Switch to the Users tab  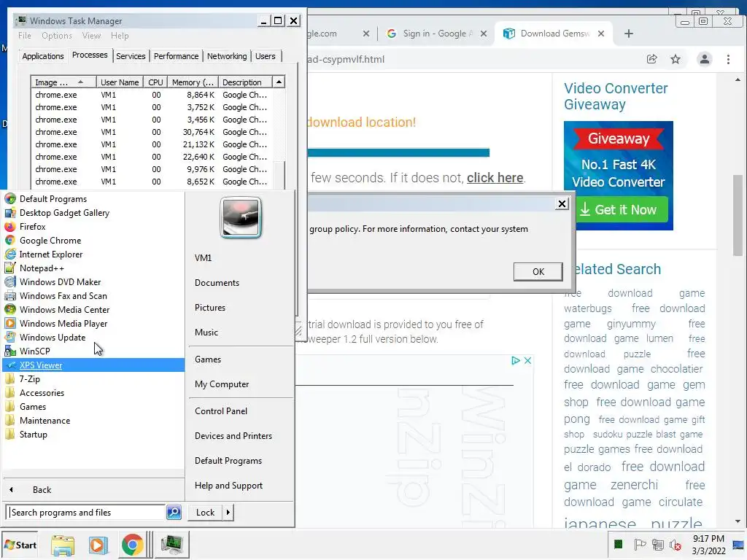(265, 56)
